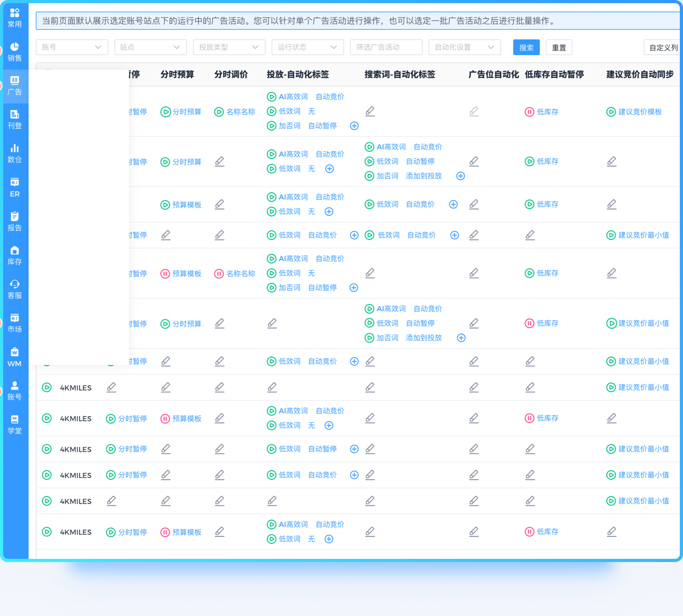This screenshot has width=683, height=616.
Task: Expand the 账号 dropdown
Action: point(72,47)
